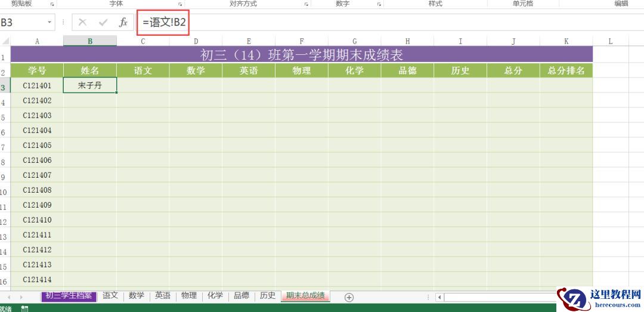644x312 pixels.
Task: Switch to 历史 sheet tab
Action: coord(268,295)
